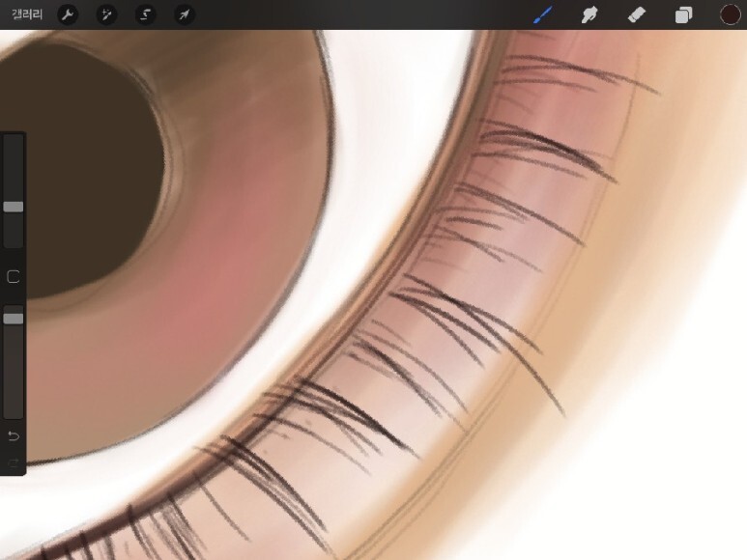Image resolution: width=747 pixels, height=560 pixels.
Task: Activate the Transform arrow tool
Action: [185, 14]
